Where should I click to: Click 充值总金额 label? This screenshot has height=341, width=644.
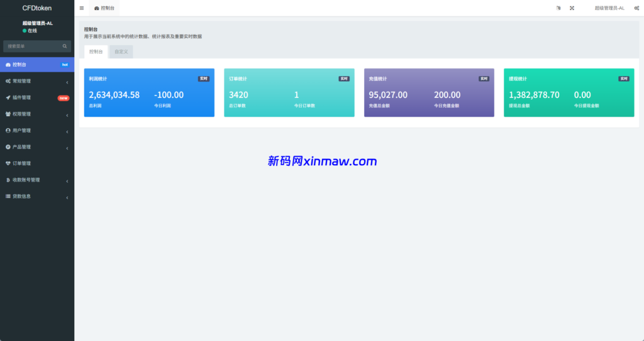(379, 106)
